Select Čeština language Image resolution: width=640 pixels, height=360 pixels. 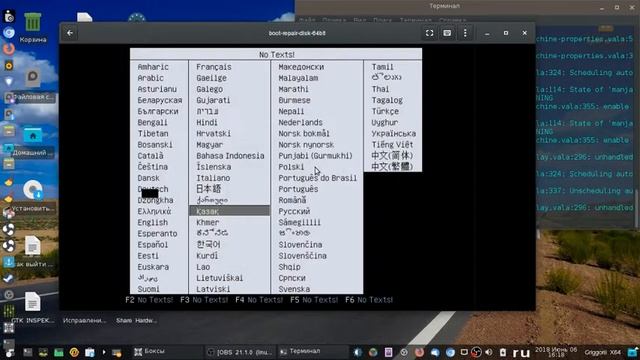pos(153,167)
